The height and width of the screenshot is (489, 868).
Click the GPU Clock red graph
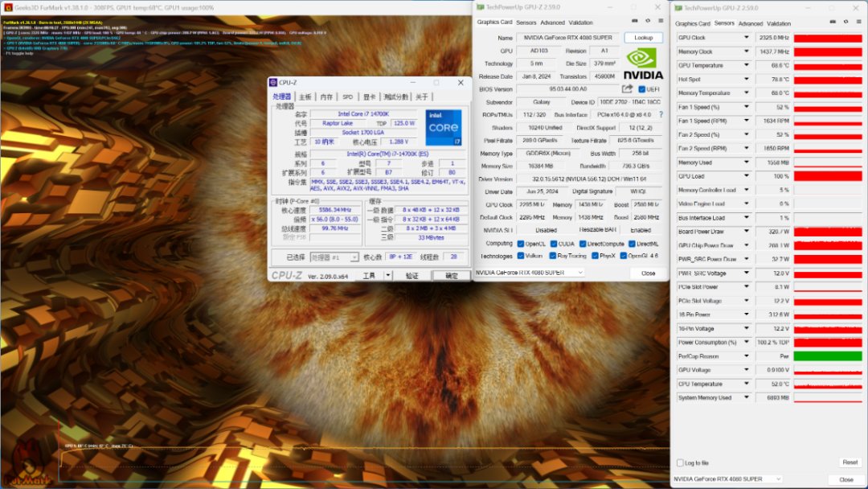point(828,38)
